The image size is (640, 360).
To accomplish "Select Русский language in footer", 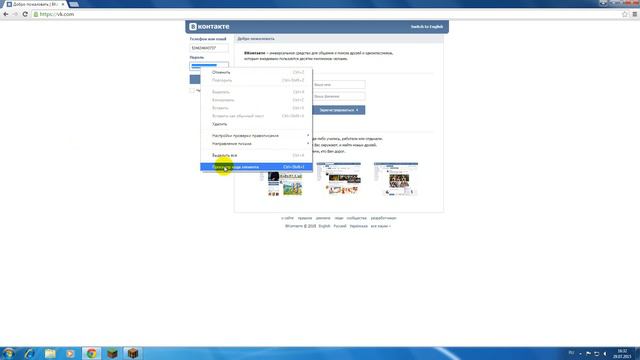I will 340,226.
